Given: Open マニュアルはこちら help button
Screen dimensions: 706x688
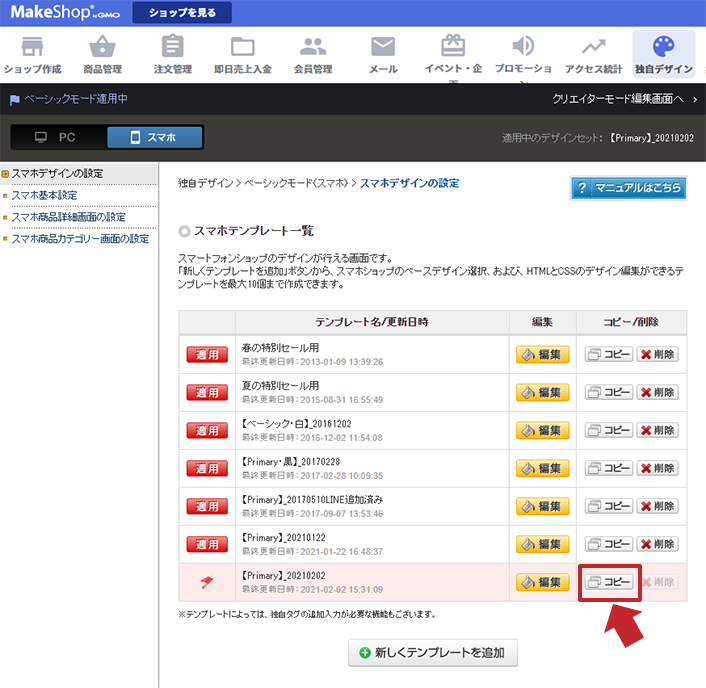Looking at the screenshot, I should coord(628,188).
